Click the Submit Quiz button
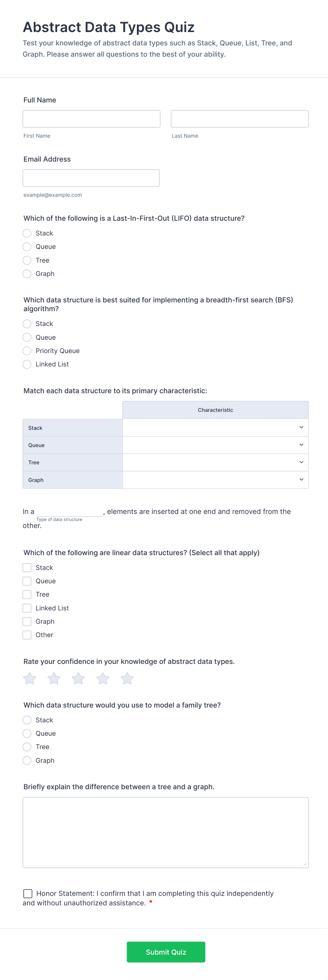Image resolution: width=328 pixels, height=980 pixels. [166, 952]
